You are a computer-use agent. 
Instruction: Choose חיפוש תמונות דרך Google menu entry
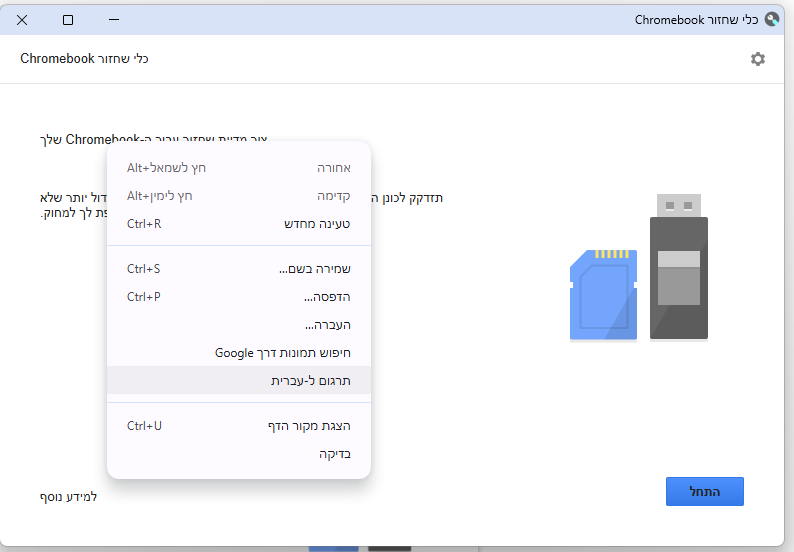click(282, 353)
